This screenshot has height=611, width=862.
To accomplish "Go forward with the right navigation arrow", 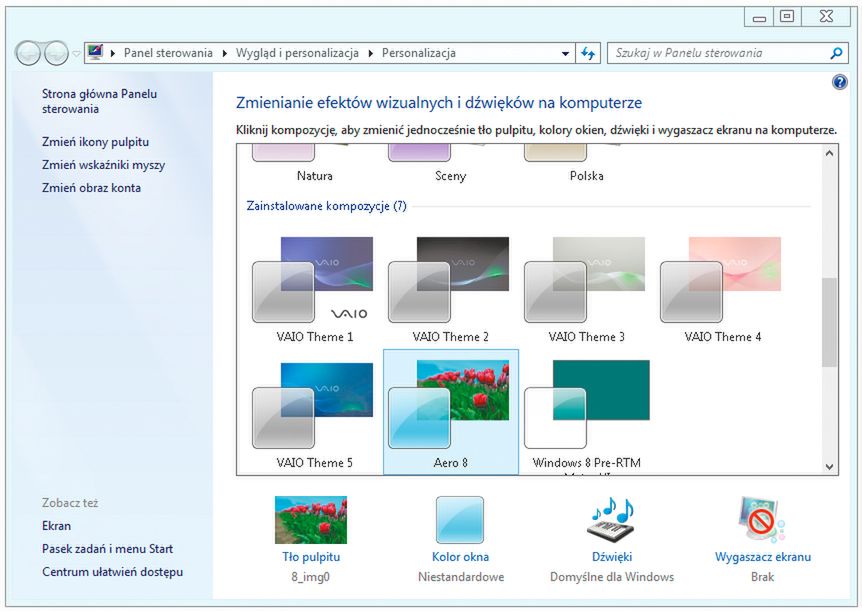I will 56,53.
